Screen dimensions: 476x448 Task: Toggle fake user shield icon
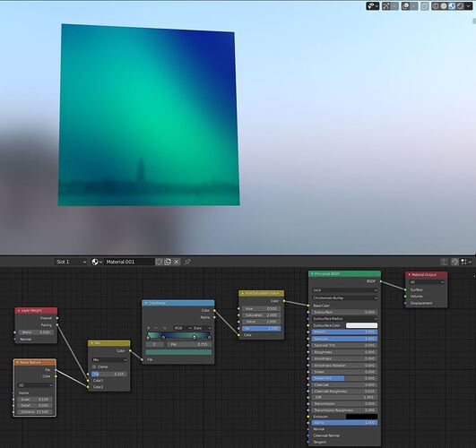[x=159, y=262]
